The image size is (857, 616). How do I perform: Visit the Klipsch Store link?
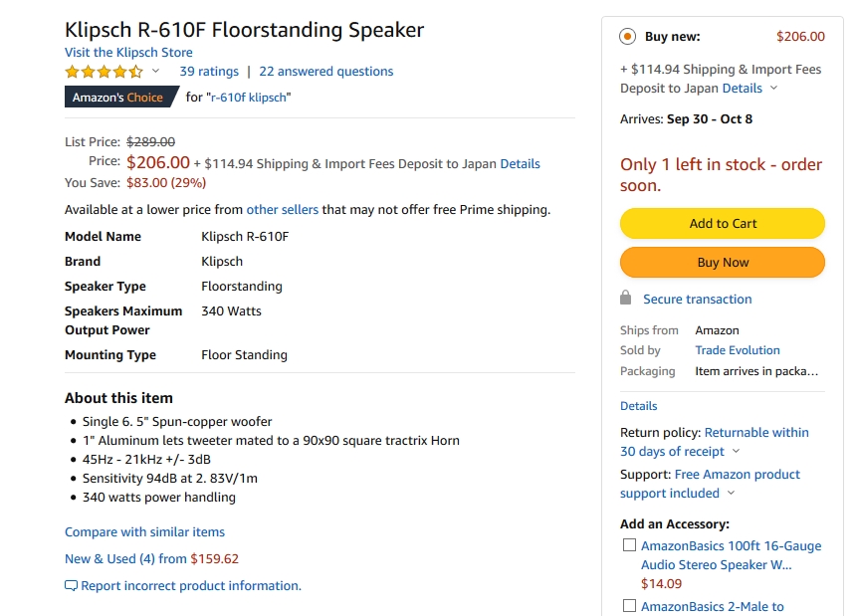point(128,53)
